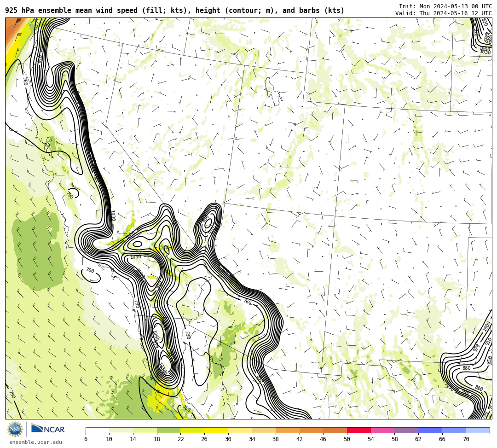Pick the red 50–54 kts colorbar segment
Viewport: 497px width, 448px height.
tap(359, 430)
